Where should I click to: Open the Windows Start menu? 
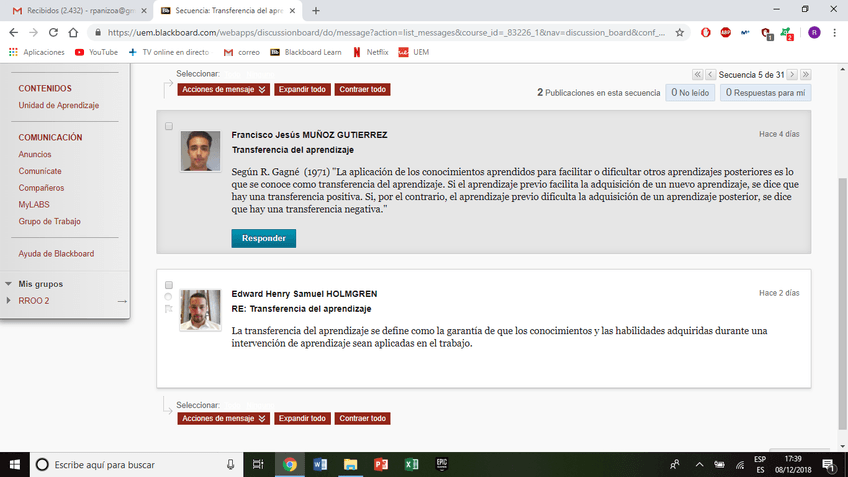click(15, 465)
